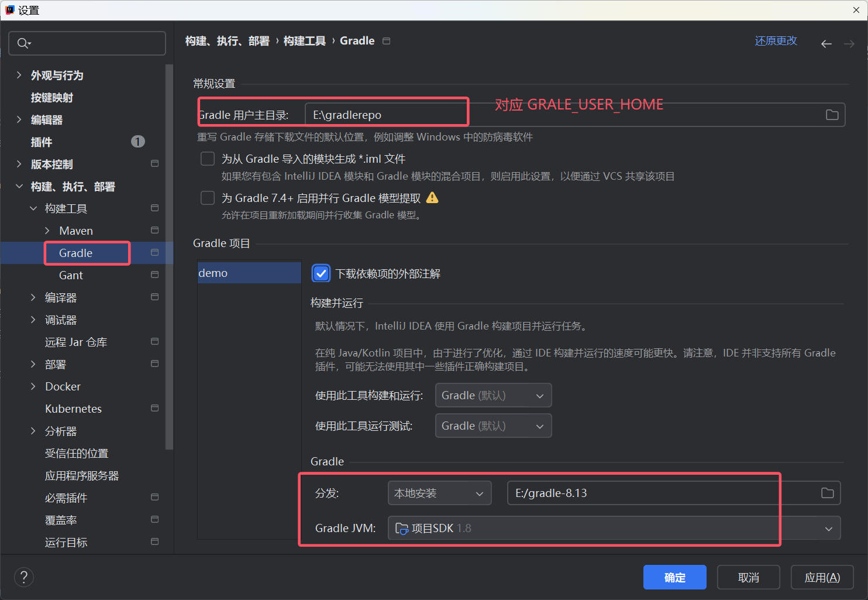Browse for Gradle user home folder
Screen dimensions: 868x600
coord(832,115)
